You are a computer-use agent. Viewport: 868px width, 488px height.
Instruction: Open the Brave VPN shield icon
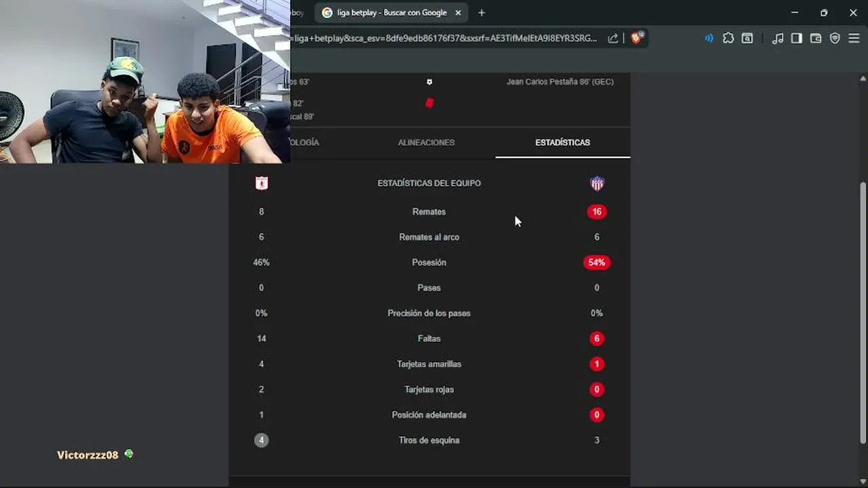[835, 38]
